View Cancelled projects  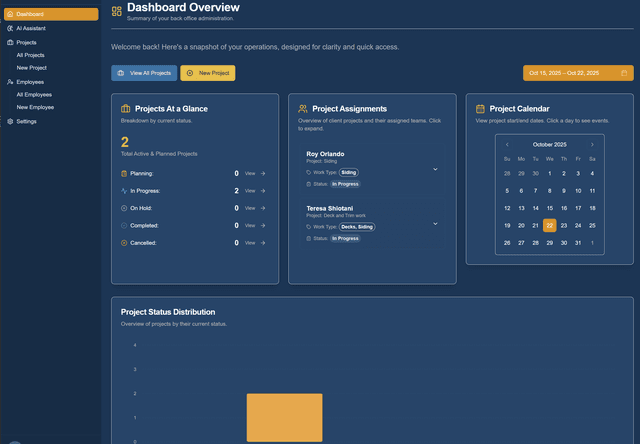coord(250,243)
